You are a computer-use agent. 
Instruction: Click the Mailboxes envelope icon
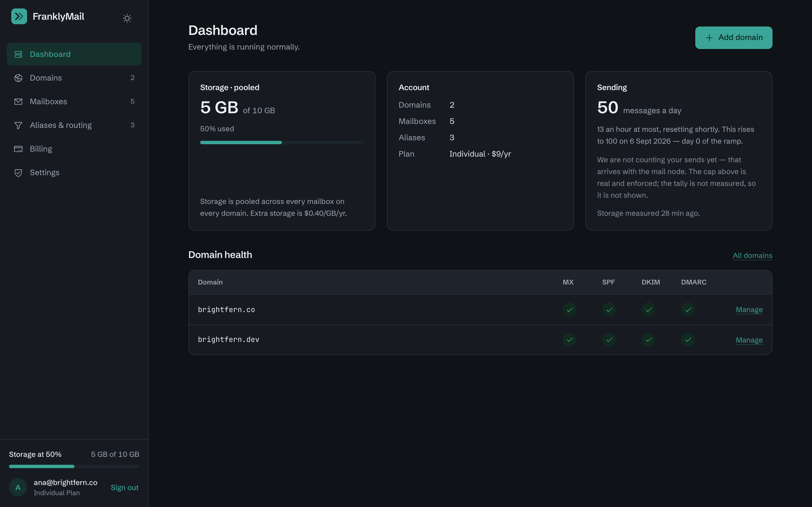18,102
